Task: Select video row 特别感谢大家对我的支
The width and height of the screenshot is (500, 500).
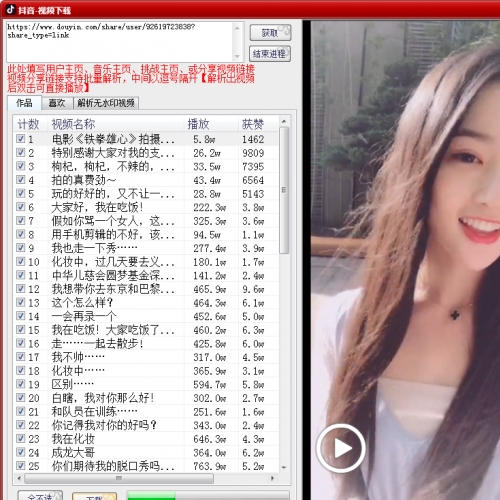Action: click(146, 152)
